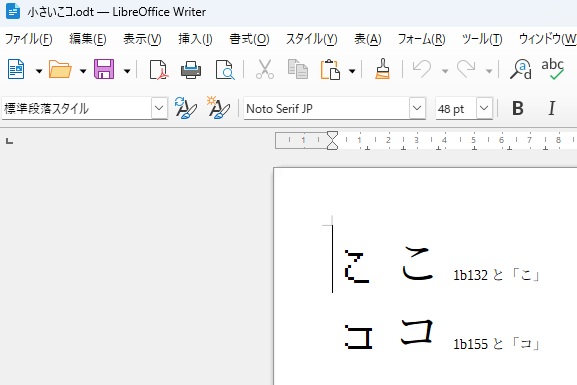The width and height of the screenshot is (577, 385).
Task: Open Find and Replace icon
Action: (x=521, y=69)
